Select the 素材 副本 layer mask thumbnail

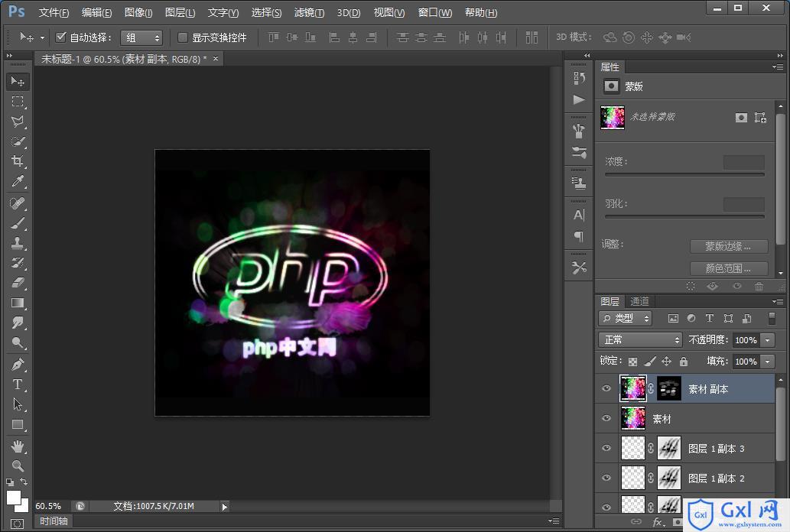(x=669, y=388)
